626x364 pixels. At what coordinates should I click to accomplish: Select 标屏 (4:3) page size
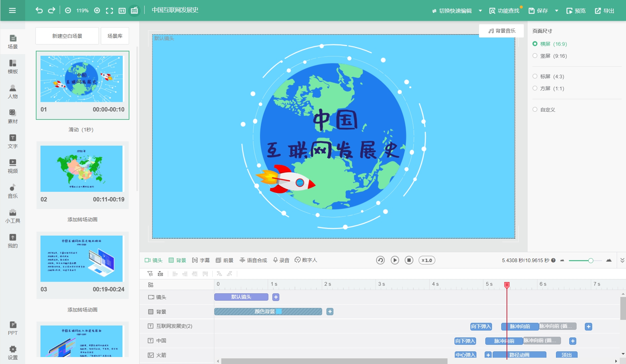coord(548,76)
